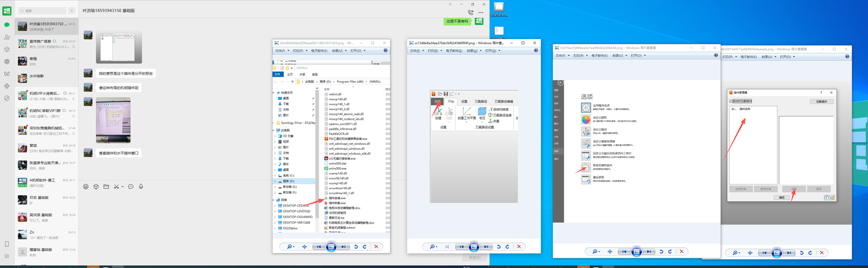Click the WeCom search input field
Screen dimensions: 868x268
tap(42, 10)
